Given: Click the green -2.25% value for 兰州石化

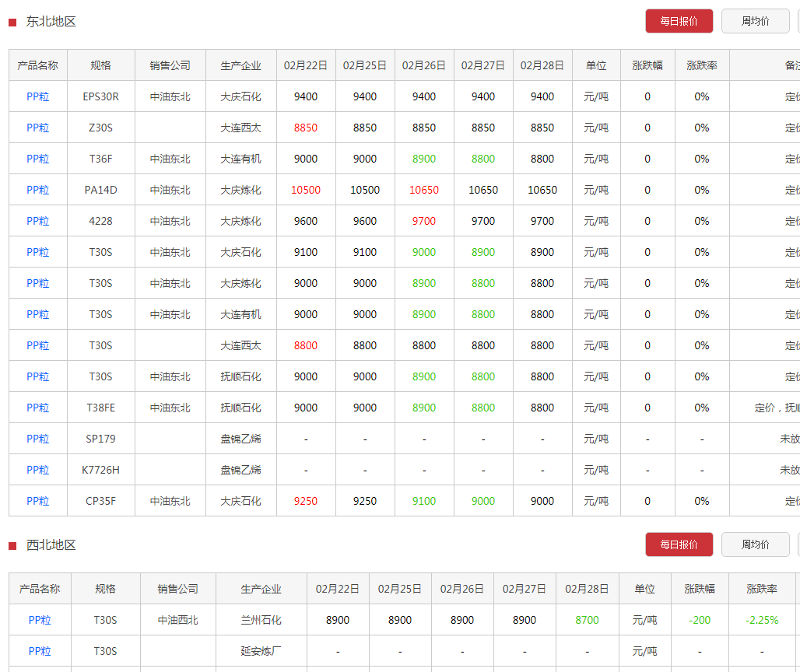Looking at the screenshot, I should tap(761, 620).
